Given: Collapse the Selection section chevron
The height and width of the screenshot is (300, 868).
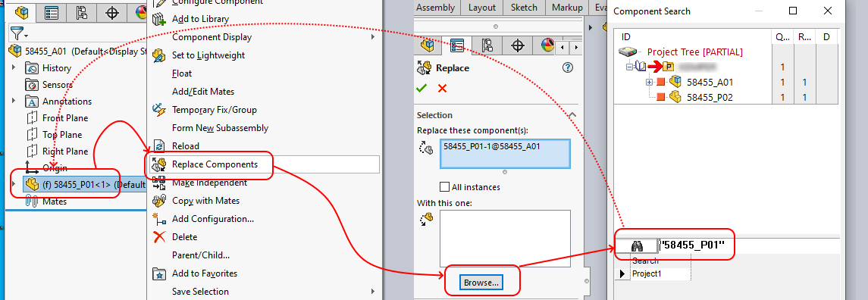Looking at the screenshot, I should click(572, 115).
